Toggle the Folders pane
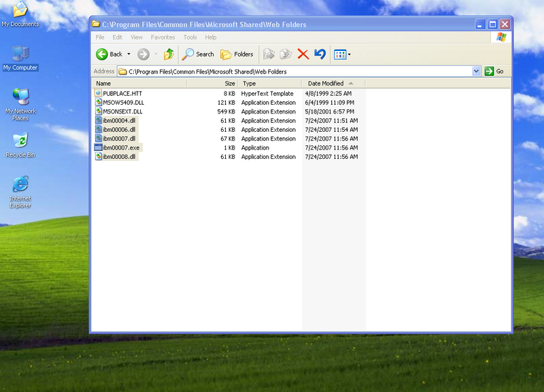Image resolution: width=544 pixels, height=392 pixels. tap(237, 54)
